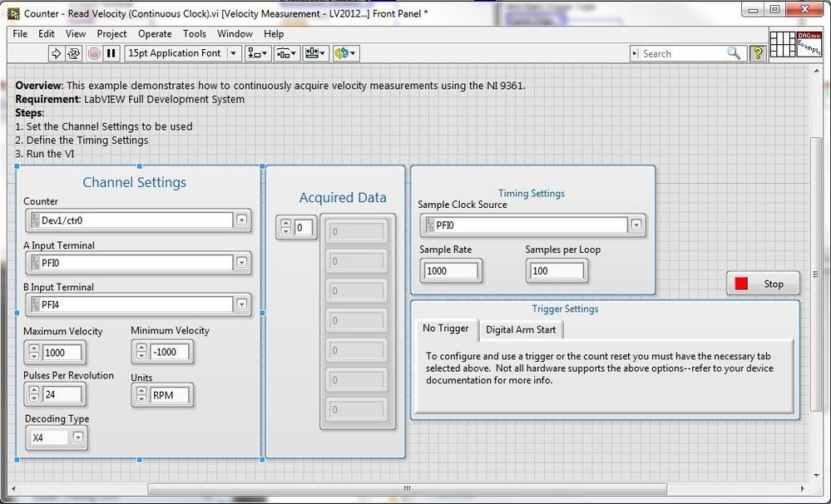Click the horizontal scrollbar thumb
The image size is (831, 504).
pos(407,488)
